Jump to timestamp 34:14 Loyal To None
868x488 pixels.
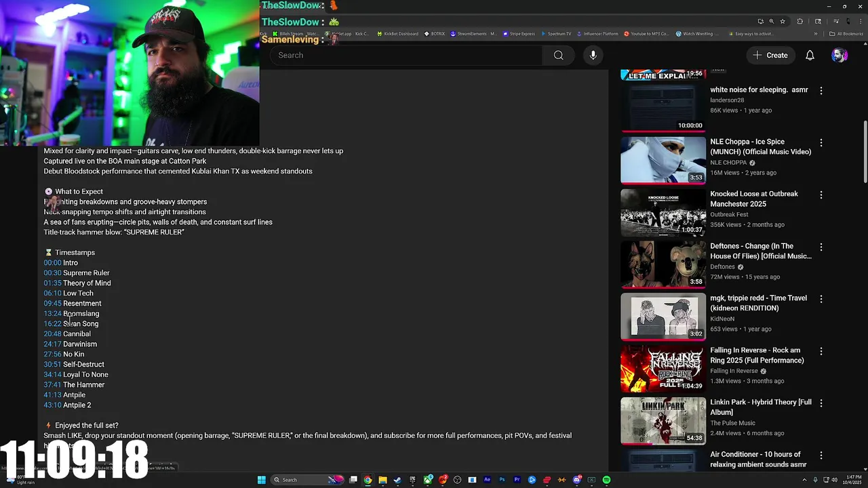52,374
